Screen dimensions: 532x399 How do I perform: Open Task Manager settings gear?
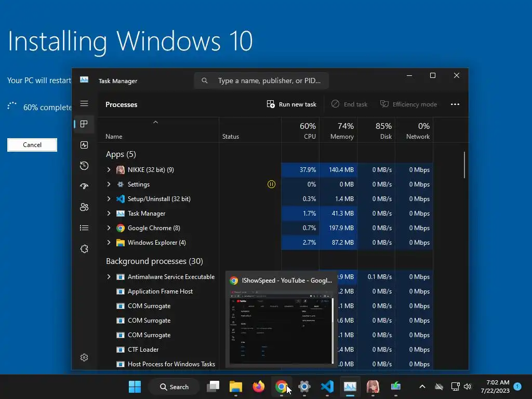[x=84, y=357]
